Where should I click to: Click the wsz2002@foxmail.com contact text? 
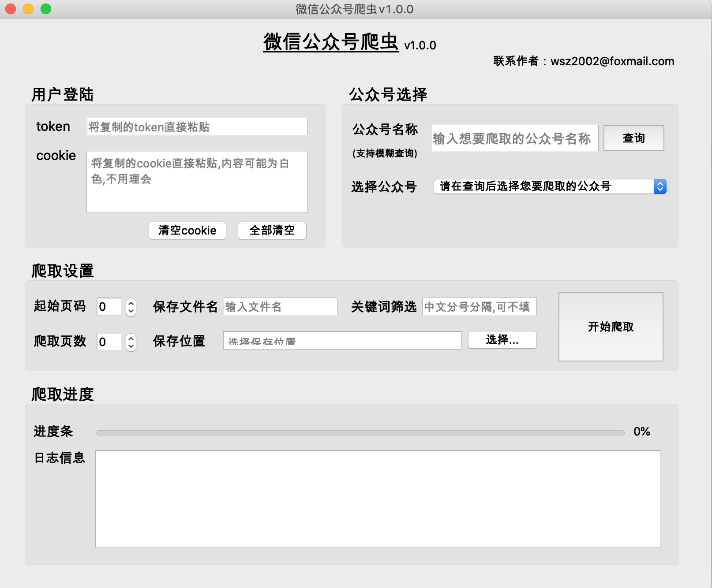coord(612,61)
